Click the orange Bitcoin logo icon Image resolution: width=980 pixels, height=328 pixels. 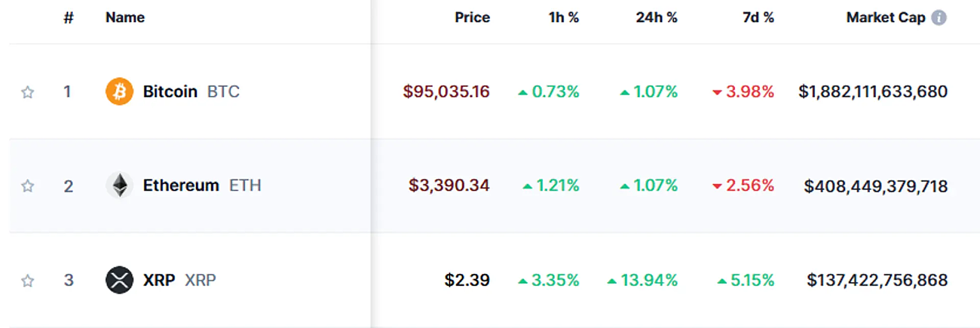pos(119,92)
